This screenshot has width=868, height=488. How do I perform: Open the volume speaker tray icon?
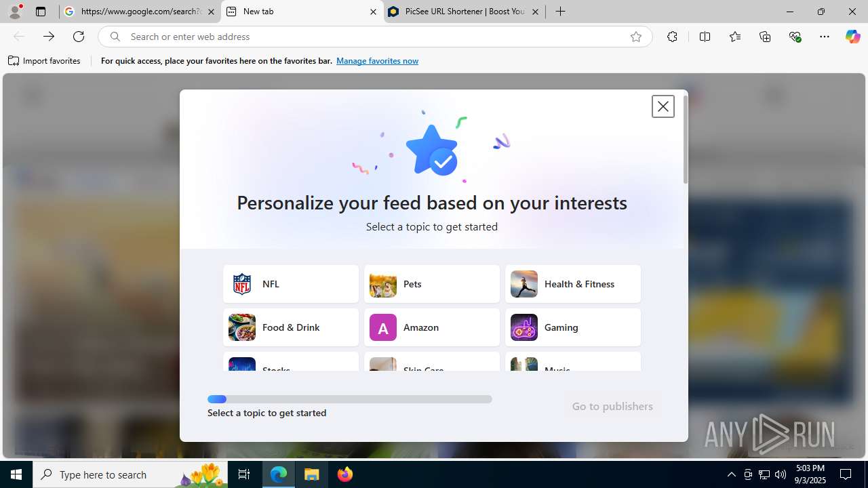click(781, 474)
